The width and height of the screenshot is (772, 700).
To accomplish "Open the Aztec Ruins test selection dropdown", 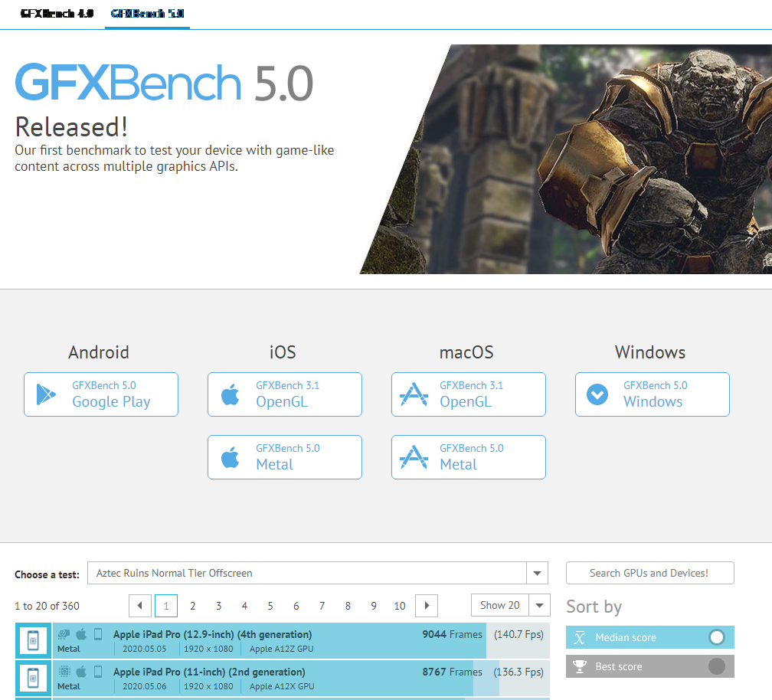I will click(x=318, y=573).
